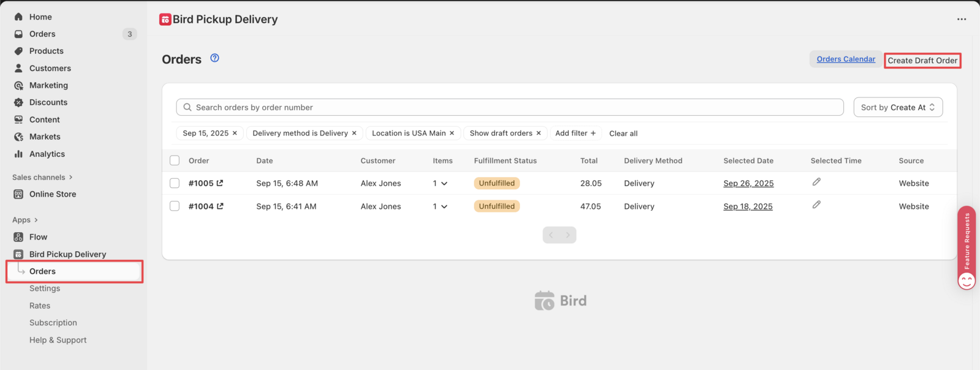The height and width of the screenshot is (370, 980).
Task: Click the Products tag icon
Action: (x=18, y=51)
